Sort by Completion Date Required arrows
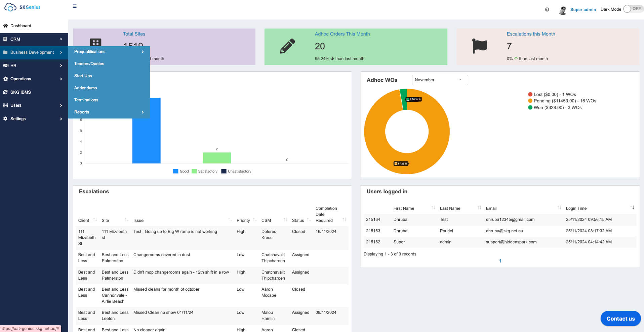Viewport: 644px width, 332px height. click(x=344, y=220)
